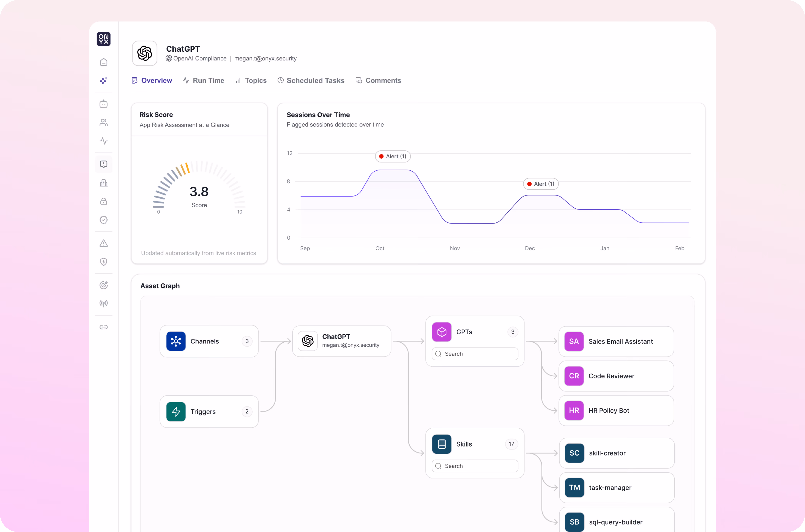
Task: Open the users icon in the sidebar
Action: click(104, 122)
